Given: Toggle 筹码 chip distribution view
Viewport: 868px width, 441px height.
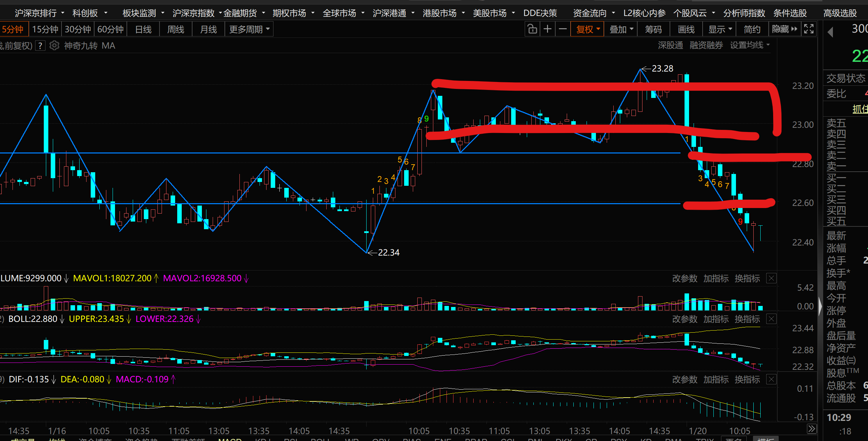Looking at the screenshot, I should pos(653,30).
